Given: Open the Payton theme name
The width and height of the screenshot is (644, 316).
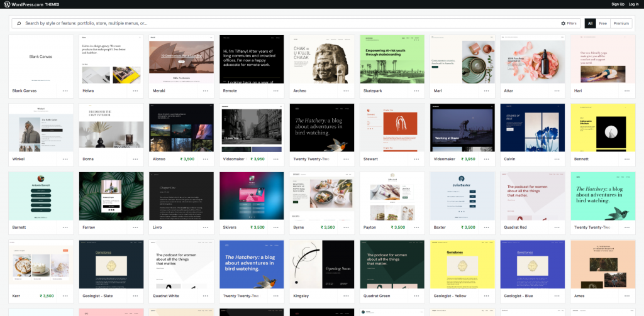Looking at the screenshot, I should point(370,227).
